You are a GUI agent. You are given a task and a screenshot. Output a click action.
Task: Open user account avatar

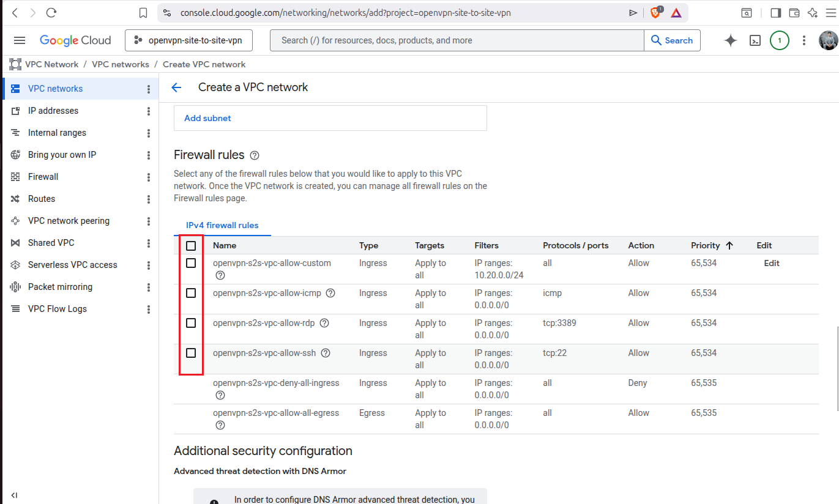click(x=827, y=40)
